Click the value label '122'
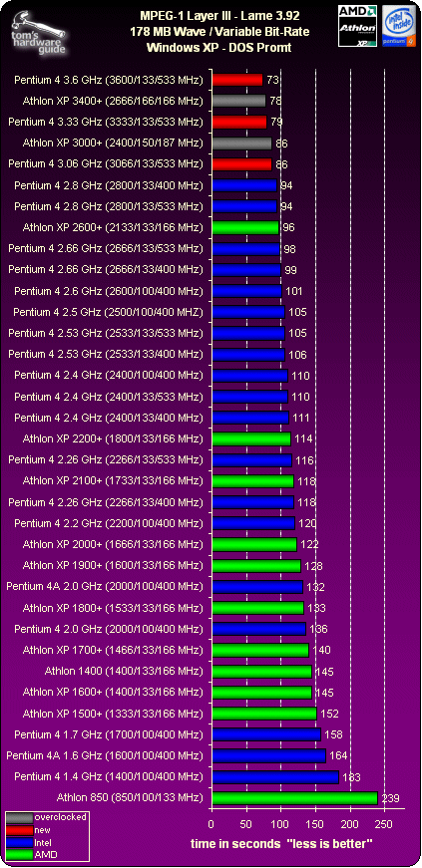 click(x=309, y=545)
